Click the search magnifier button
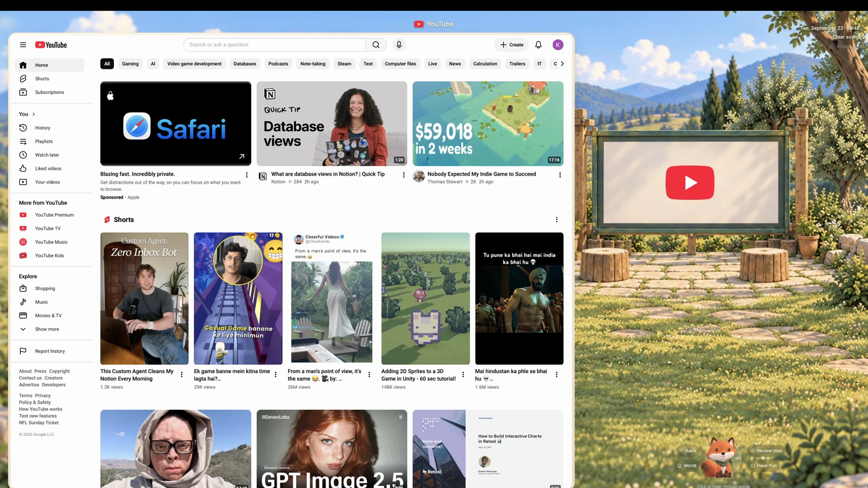Viewport: 868px width, 488px height. (x=376, y=45)
